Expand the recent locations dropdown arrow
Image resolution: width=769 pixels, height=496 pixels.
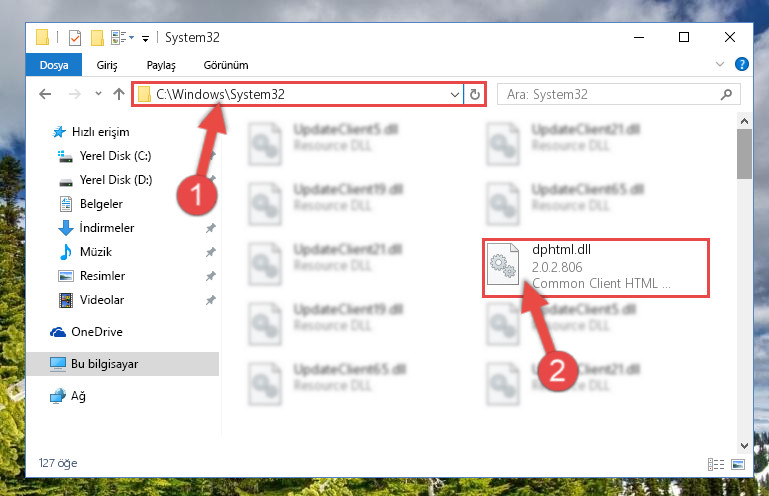pos(98,94)
